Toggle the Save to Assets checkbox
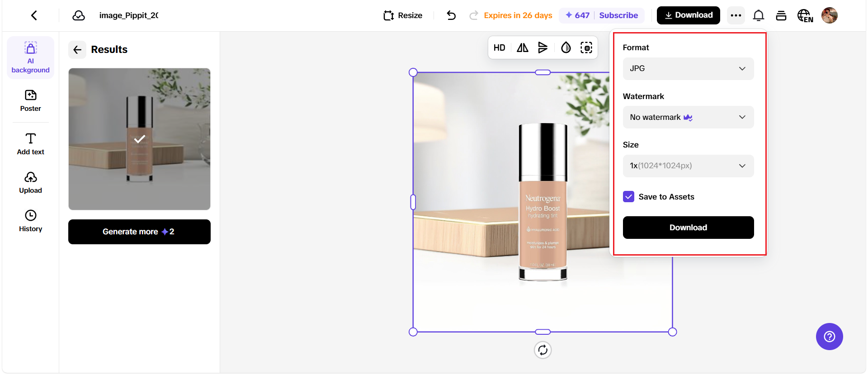Viewport: 868px width, 375px height. coord(628,197)
